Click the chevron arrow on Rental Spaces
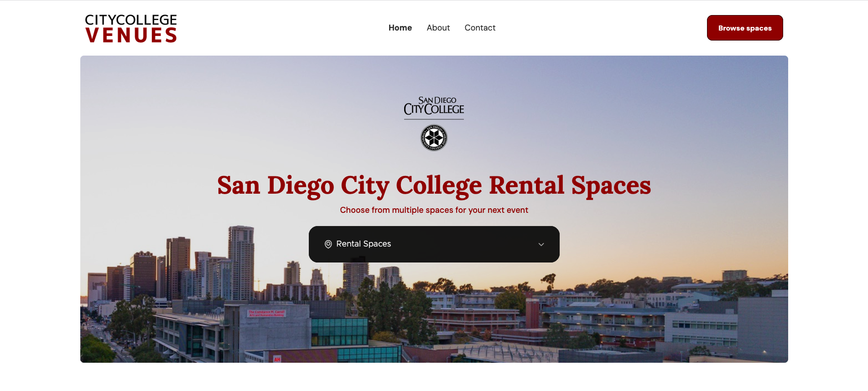 coord(541,244)
